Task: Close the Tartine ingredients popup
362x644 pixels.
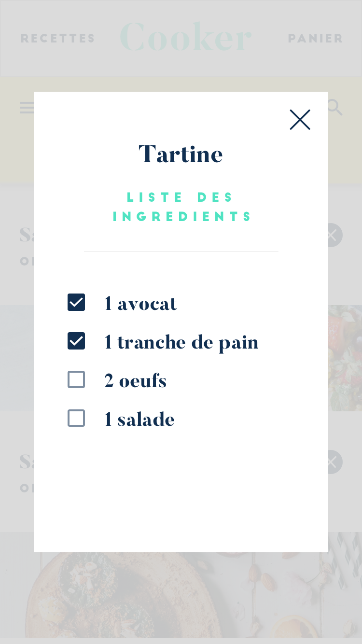Action: (x=300, y=120)
